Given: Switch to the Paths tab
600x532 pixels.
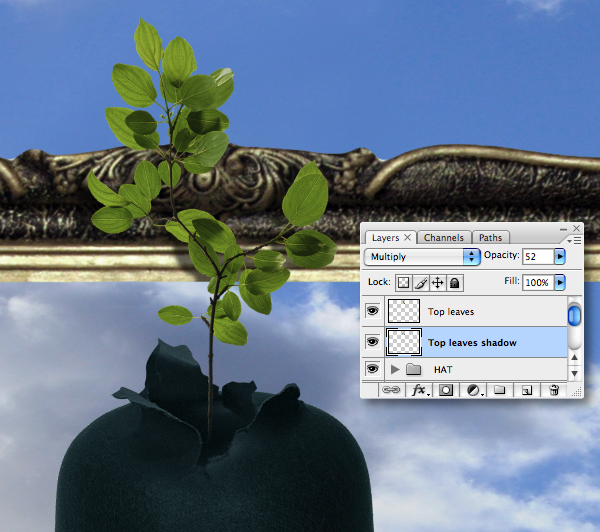Looking at the screenshot, I should 491,238.
